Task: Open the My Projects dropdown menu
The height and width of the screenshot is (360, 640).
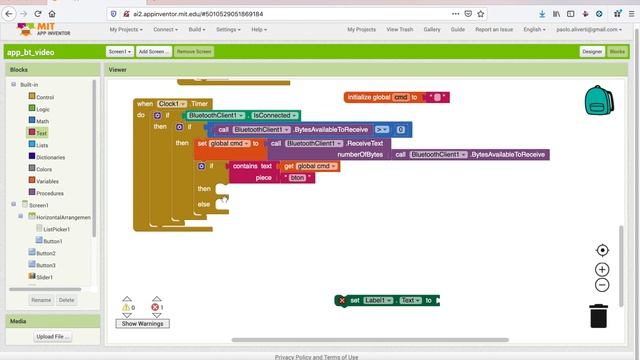Action: (x=126, y=29)
